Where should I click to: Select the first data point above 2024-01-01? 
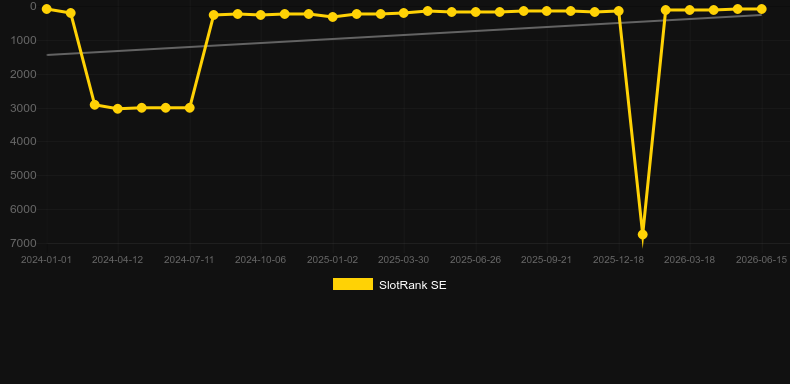[46, 9]
